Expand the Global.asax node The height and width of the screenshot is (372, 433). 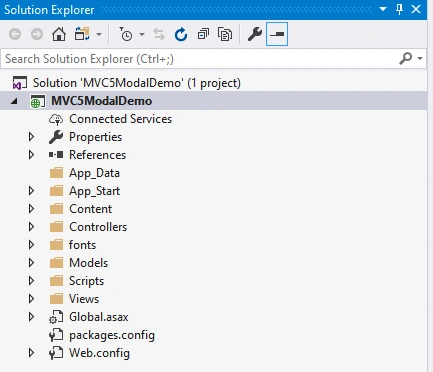[x=31, y=317]
